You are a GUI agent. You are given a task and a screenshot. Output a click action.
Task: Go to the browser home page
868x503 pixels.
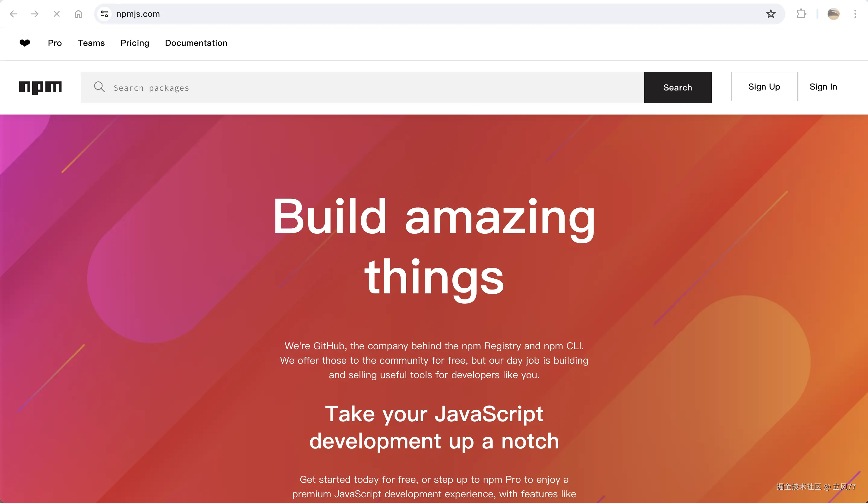[x=78, y=14]
